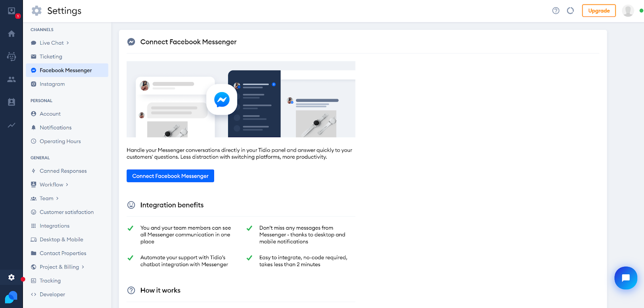Viewport: 644px width, 308px height.
Task: Open the user profile avatar menu
Action: tap(627, 11)
